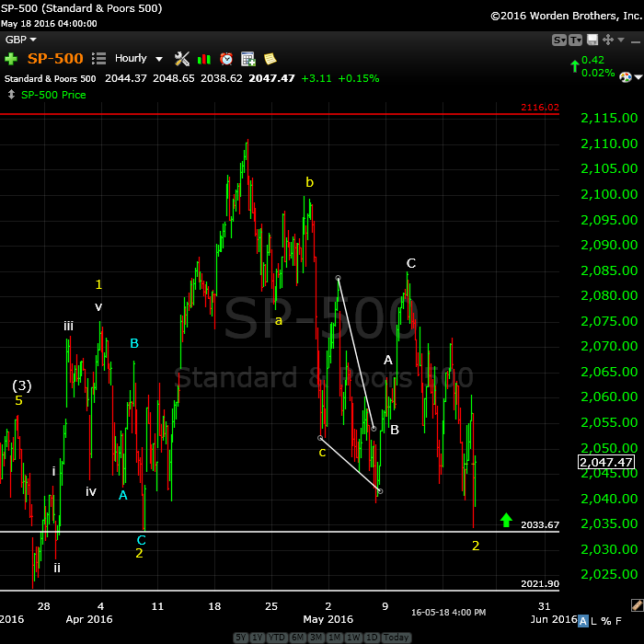The width and height of the screenshot is (644, 644).
Task: Open the yellow sticky note icon
Action: coord(270,59)
